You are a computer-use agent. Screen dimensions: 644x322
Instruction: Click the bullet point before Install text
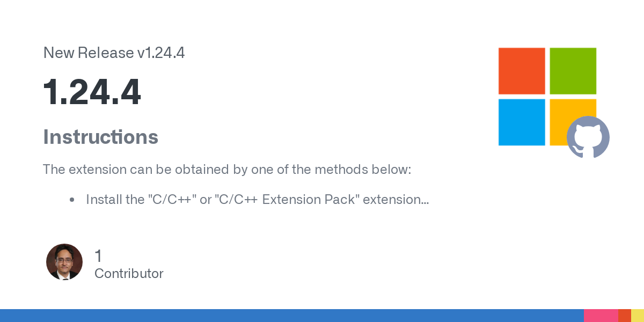[72, 200]
